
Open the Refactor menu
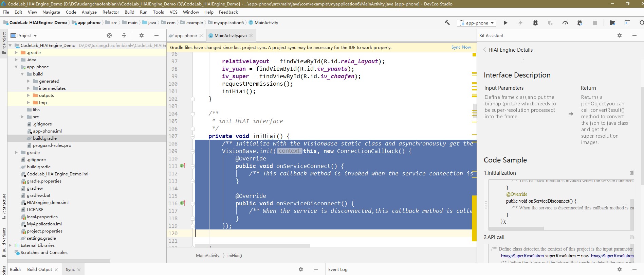tap(111, 12)
